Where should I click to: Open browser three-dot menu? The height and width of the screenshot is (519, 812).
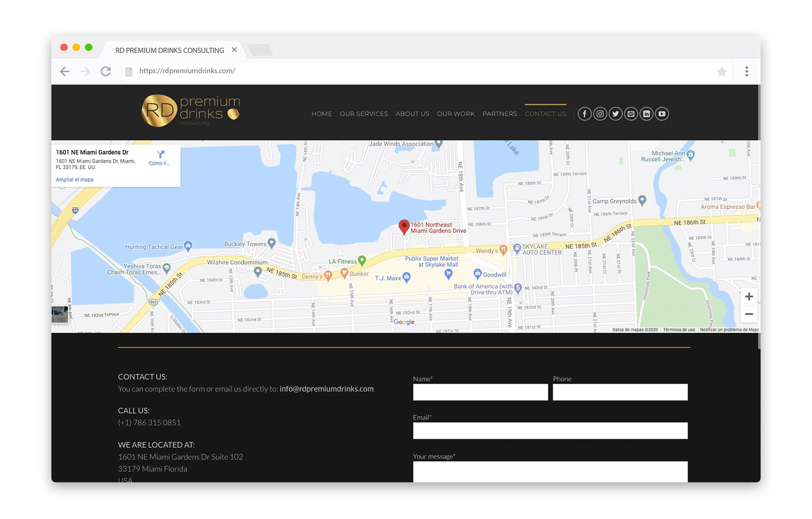click(746, 72)
